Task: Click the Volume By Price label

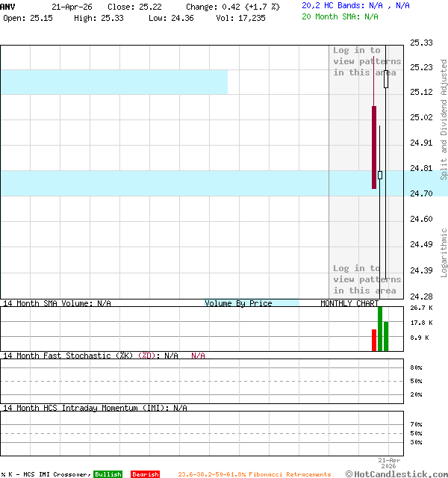Action: 238,303
